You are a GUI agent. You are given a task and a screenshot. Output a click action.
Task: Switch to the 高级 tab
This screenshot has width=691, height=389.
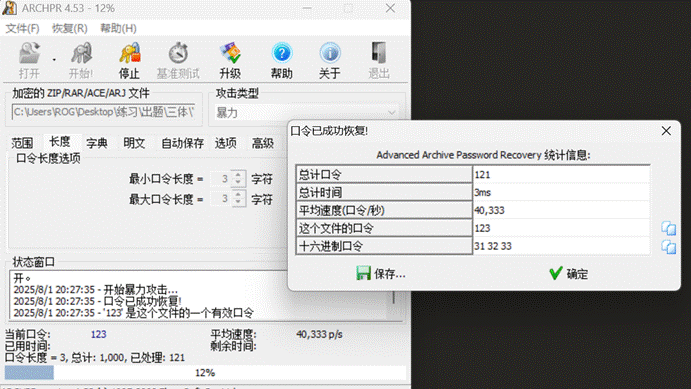tap(263, 143)
